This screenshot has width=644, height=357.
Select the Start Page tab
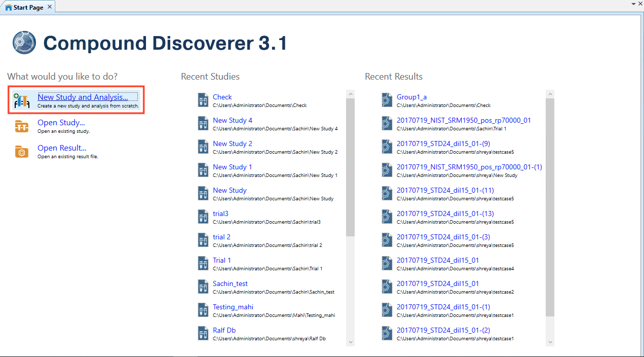(28, 8)
